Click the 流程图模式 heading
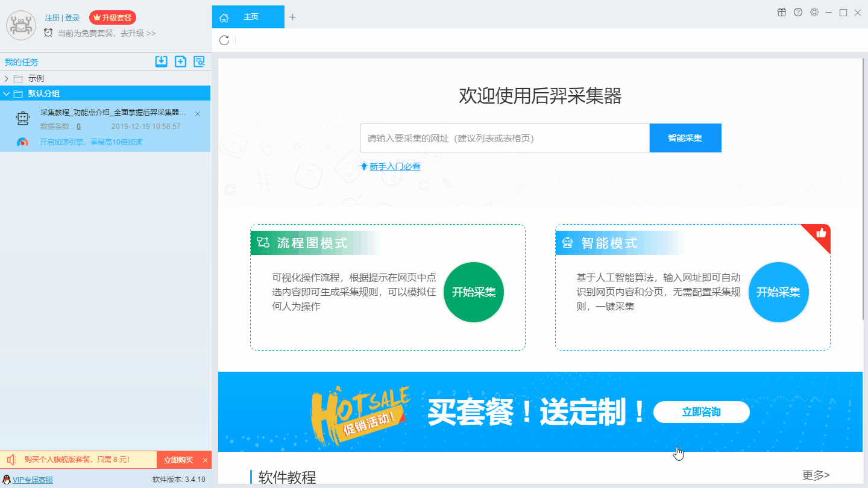 point(312,243)
